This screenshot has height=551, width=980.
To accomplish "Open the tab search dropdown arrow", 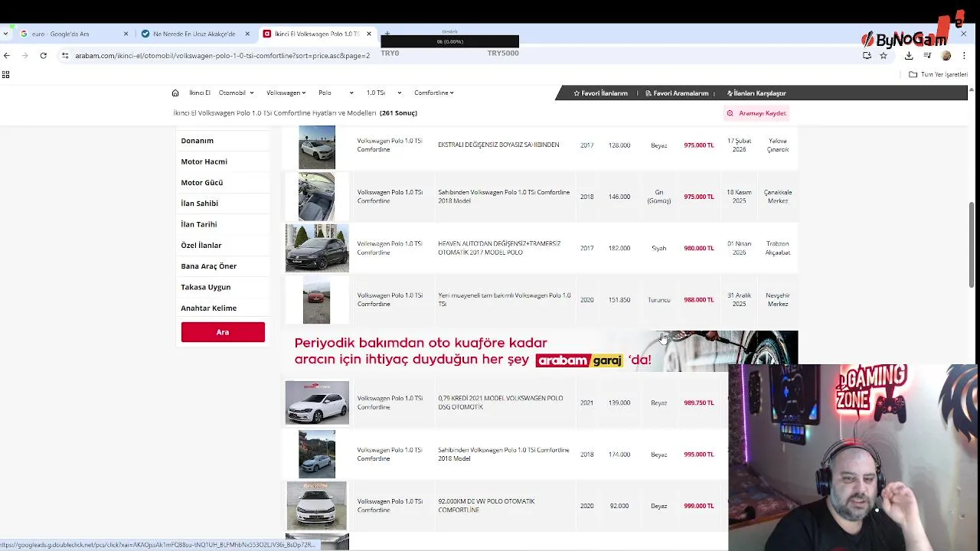I will pyautogui.click(x=5, y=34).
